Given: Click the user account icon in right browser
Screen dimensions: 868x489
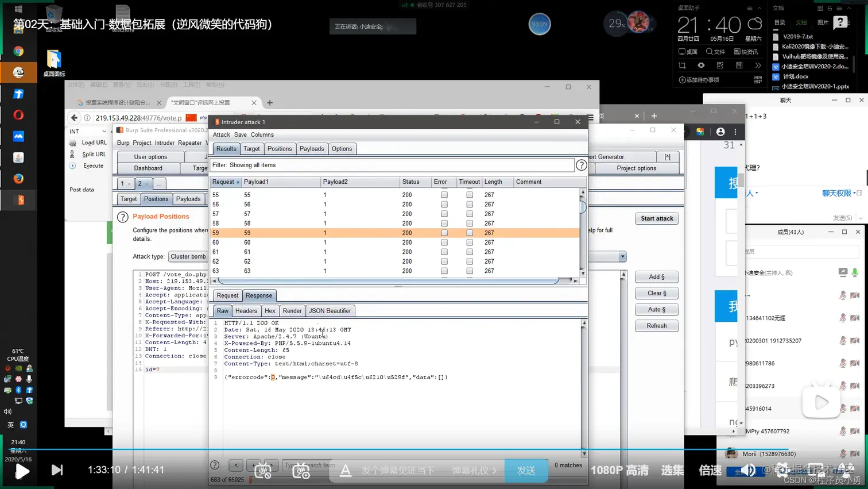Looking at the screenshot, I should (720, 132).
